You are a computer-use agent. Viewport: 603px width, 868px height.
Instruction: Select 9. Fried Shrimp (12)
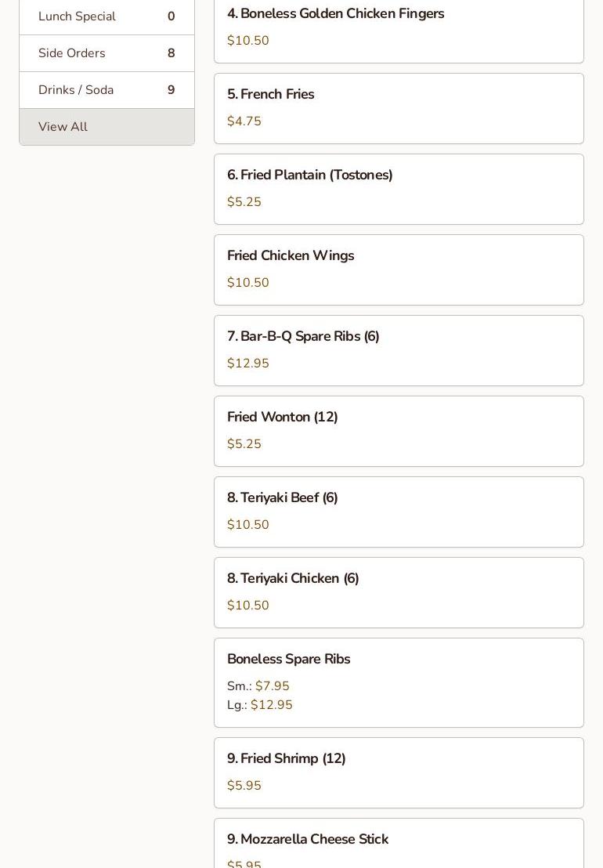click(x=286, y=759)
